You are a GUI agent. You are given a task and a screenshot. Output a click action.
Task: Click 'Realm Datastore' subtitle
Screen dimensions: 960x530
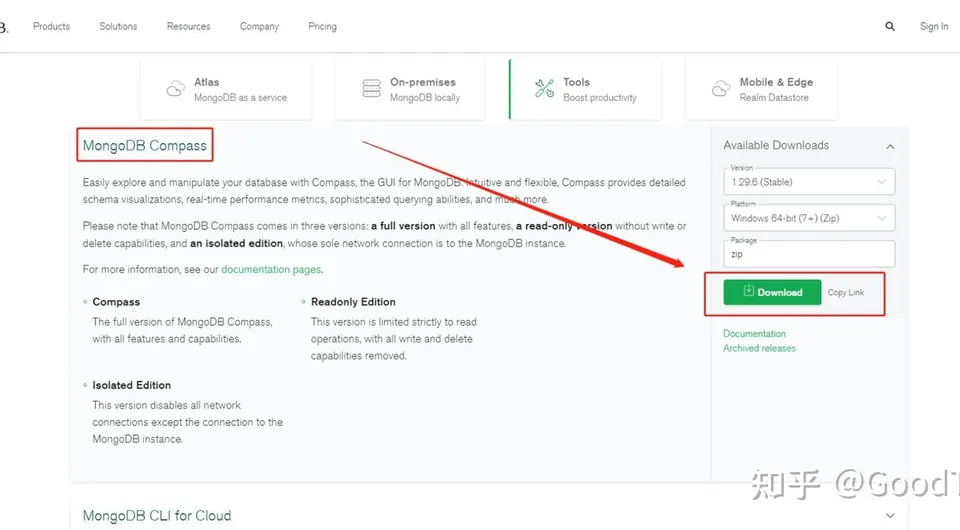(x=774, y=97)
